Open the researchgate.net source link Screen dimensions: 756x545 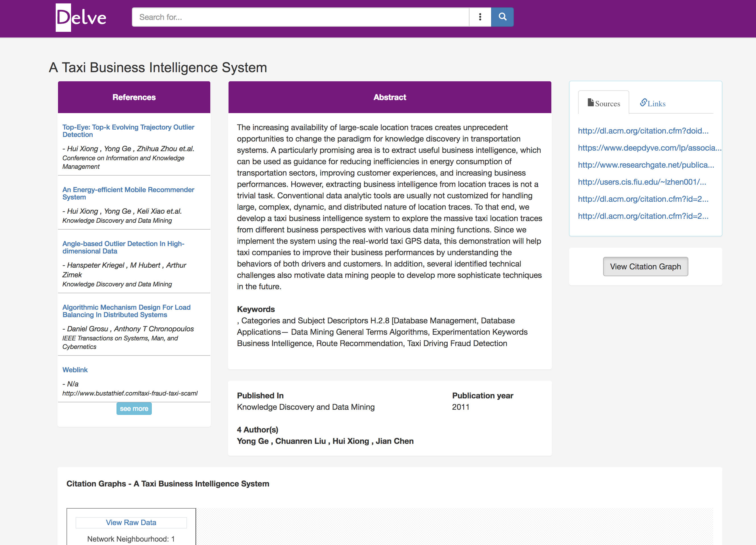pos(646,165)
